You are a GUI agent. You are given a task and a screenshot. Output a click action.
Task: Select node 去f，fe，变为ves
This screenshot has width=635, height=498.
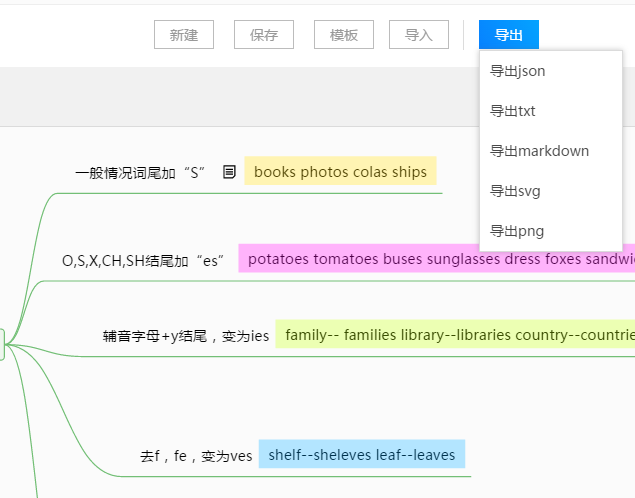(x=196, y=456)
